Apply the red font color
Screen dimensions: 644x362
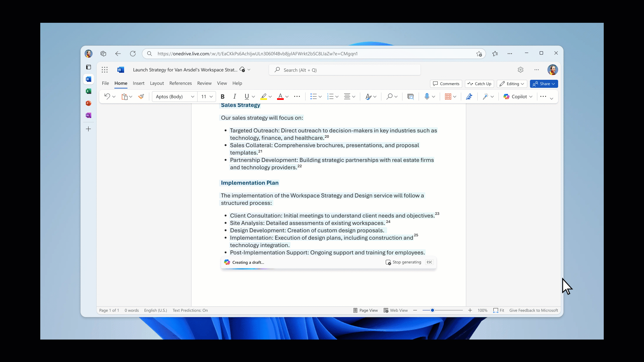coord(280,97)
